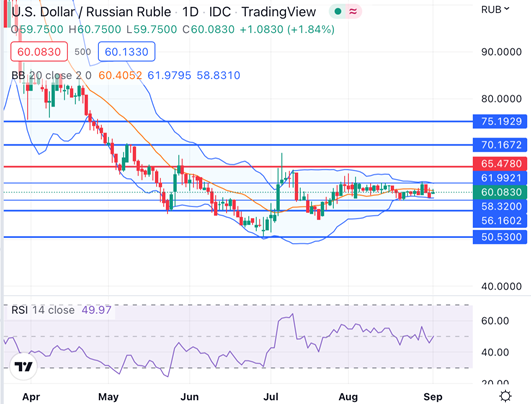Select the 61.9921 price level label
This screenshot has height=404, width=531.
point(500,178)
